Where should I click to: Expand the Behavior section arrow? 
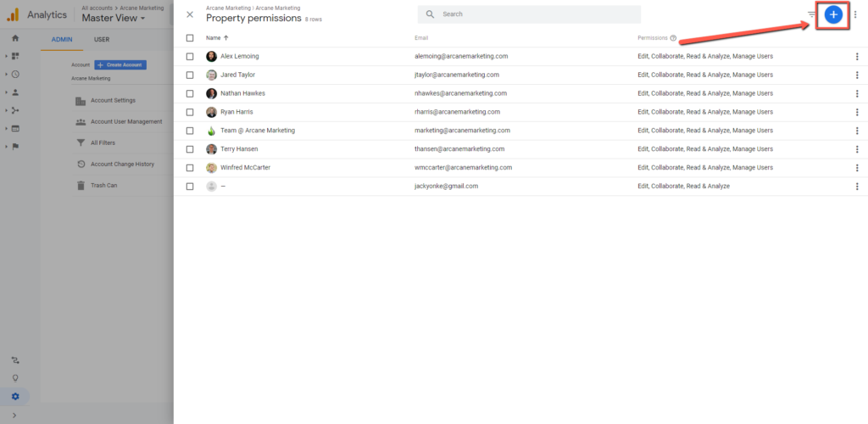[6, 128]
